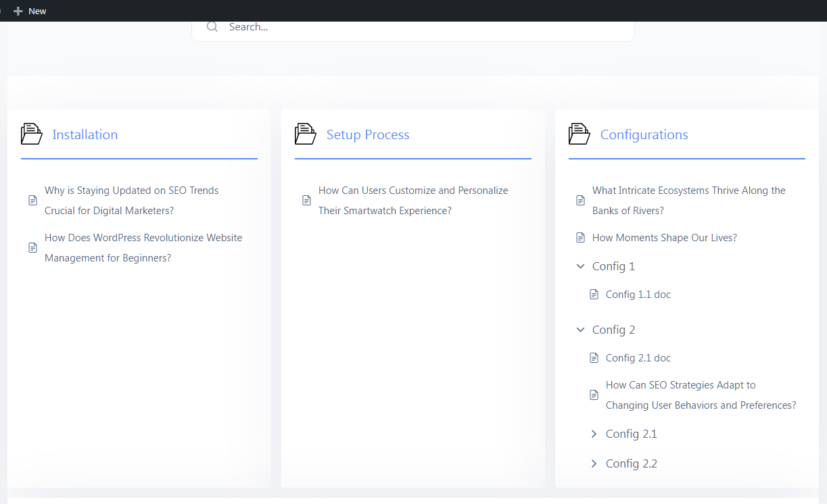Expand the Config 2.1 chevron
Viewport: 827px width, 504px height.
pyautogui.click(x=594, y=434)
